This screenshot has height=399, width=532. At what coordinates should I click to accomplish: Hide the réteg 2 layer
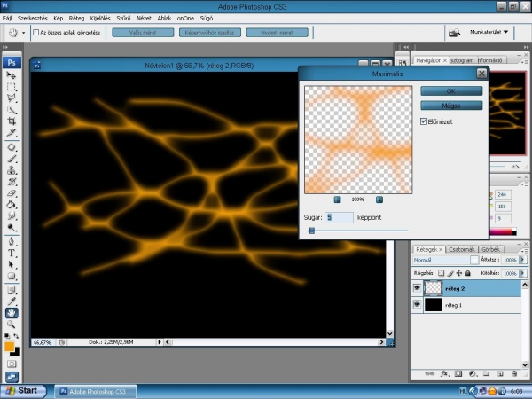click(x=417, y=288)
